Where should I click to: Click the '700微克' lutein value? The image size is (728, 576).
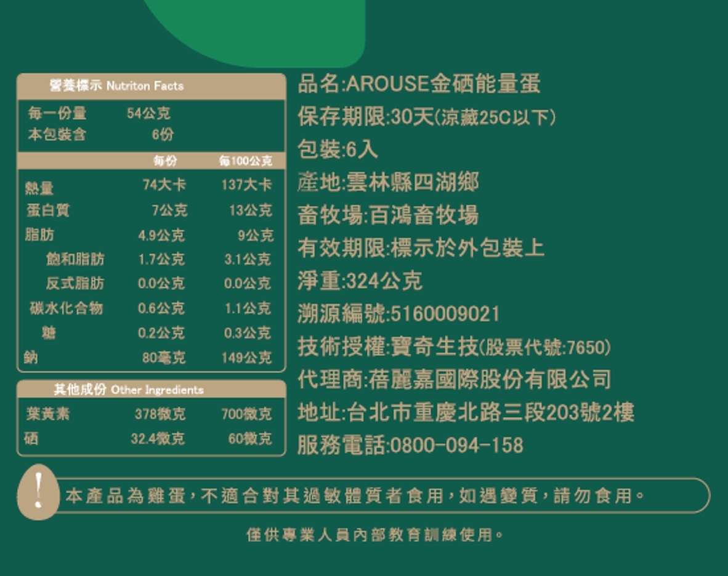246,414
